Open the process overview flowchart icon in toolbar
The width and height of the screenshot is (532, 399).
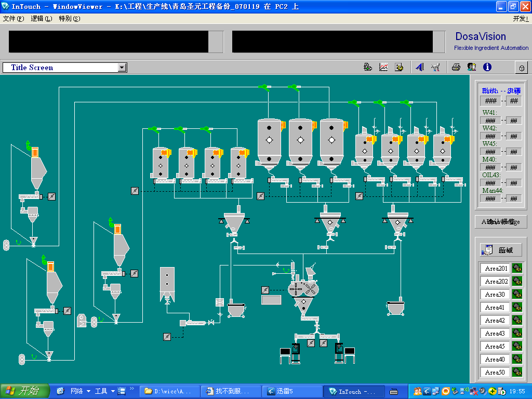click(368, 67)
